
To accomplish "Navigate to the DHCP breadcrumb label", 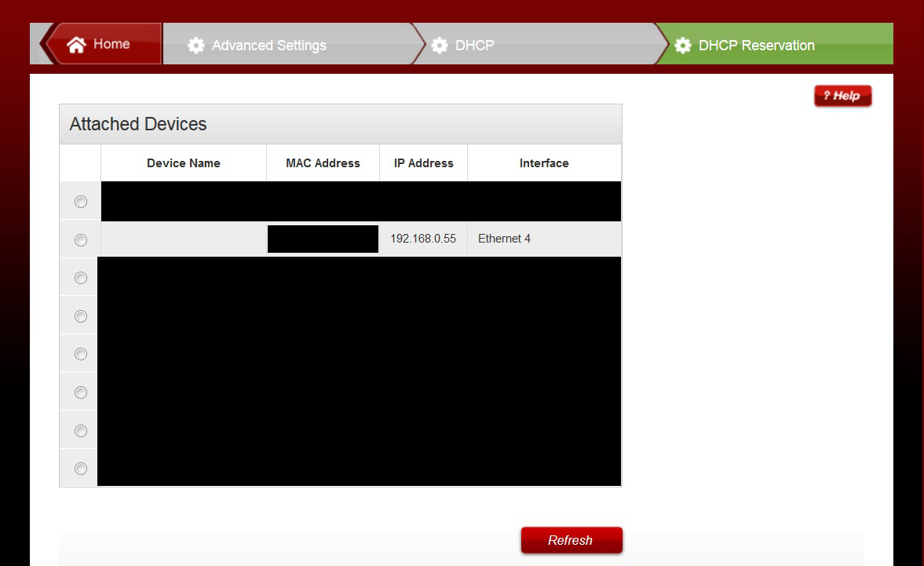I will [474, 46].
